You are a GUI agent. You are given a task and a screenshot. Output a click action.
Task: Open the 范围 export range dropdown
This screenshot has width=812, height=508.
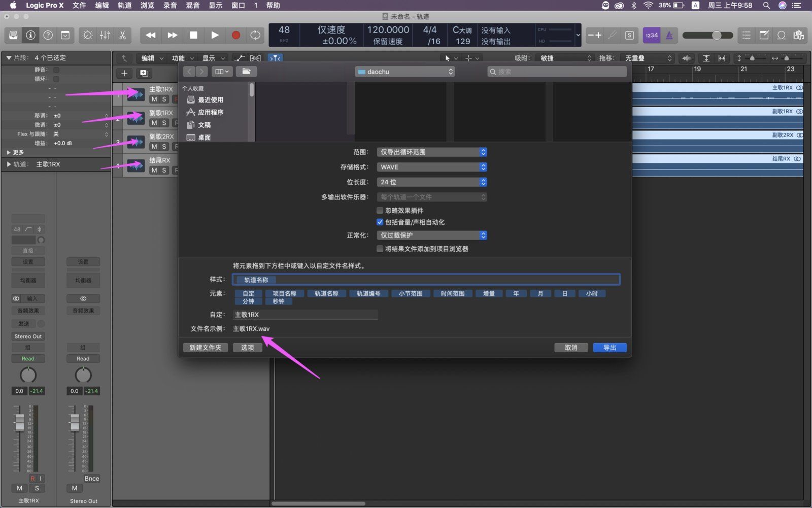pyautogui.click(x=432, y=152)
